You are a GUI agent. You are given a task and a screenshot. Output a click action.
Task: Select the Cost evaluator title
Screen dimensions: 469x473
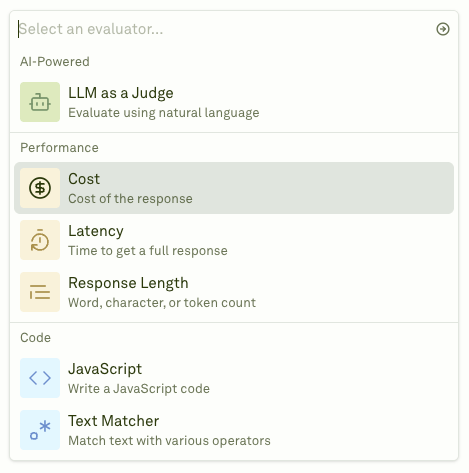(84, 179)
